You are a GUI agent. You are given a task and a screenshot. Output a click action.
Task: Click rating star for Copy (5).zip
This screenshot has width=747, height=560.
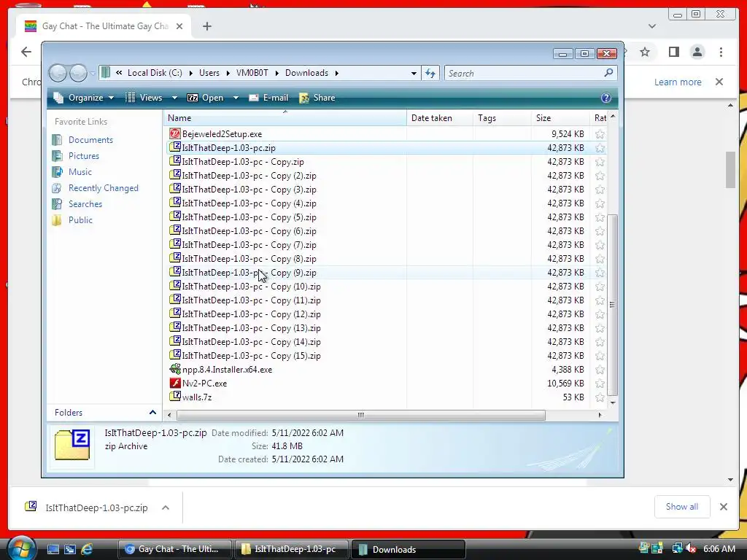click(x=600, y=217)
